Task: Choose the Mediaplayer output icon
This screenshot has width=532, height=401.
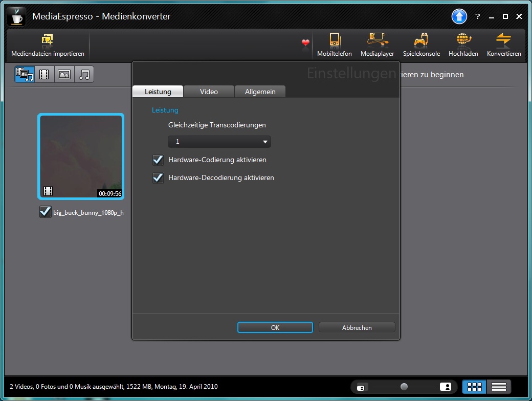Action: click(x=378, y=45)
